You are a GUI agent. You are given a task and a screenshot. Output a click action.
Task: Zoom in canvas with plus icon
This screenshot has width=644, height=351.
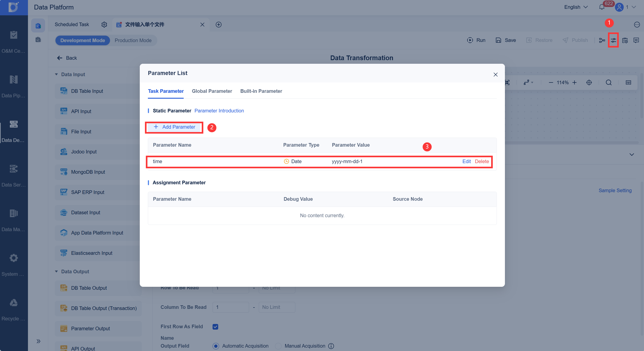575,82
